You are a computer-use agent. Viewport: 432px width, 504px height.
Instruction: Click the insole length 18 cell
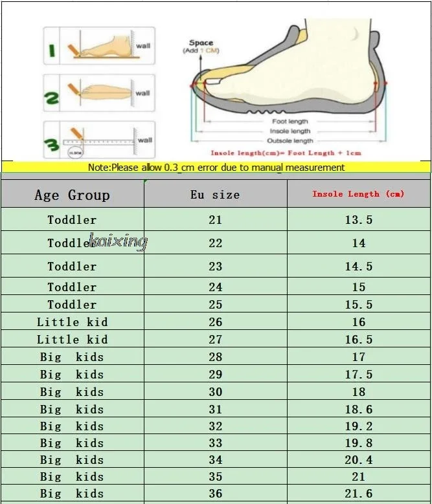click(359, 391)
